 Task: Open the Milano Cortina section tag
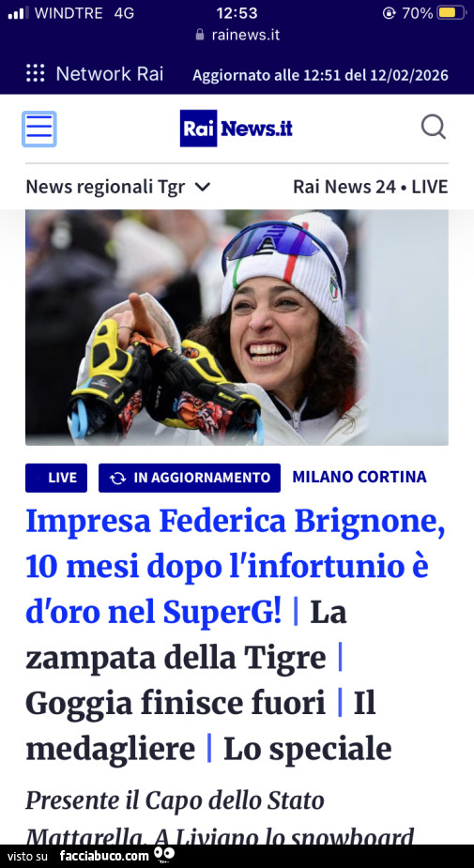tap(359, 477)
